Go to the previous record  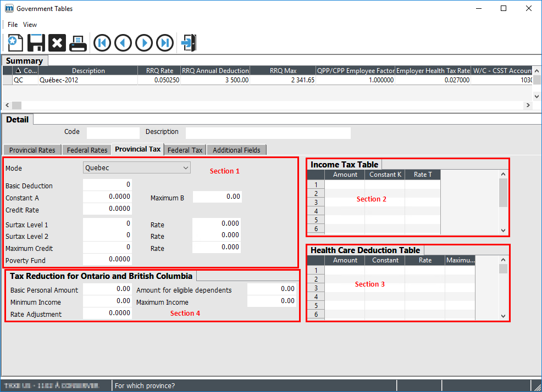pyautogui.click(x=123, y=42)
